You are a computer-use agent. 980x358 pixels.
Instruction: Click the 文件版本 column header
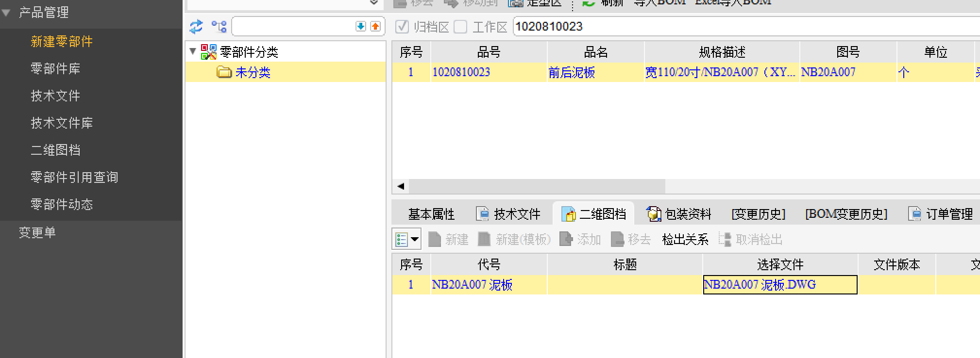click(897, 264)
